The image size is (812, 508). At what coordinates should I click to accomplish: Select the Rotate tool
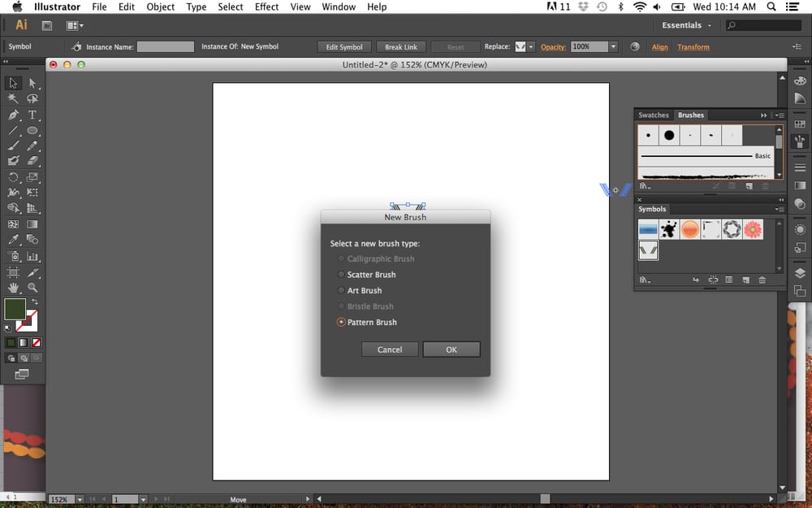13,177
